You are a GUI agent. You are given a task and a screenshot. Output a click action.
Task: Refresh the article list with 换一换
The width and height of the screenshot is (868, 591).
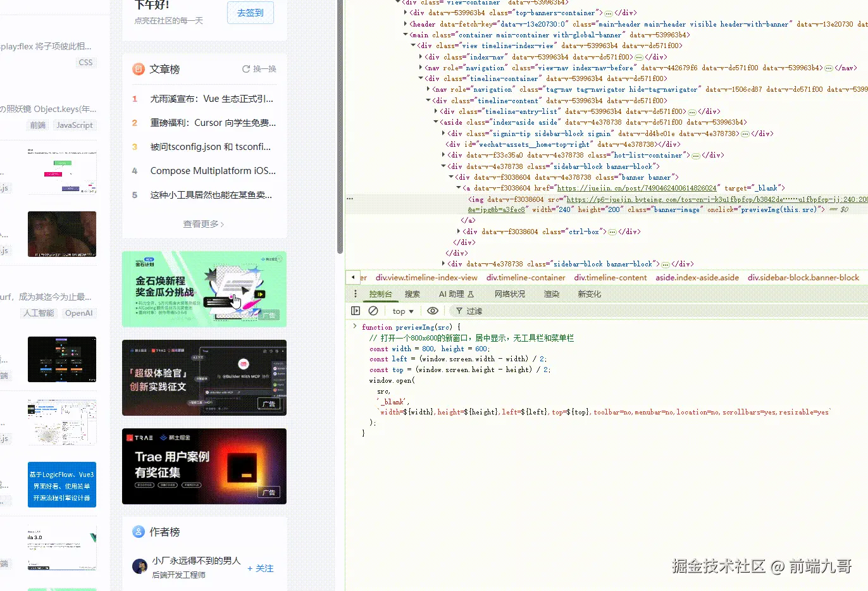(259, 69)
